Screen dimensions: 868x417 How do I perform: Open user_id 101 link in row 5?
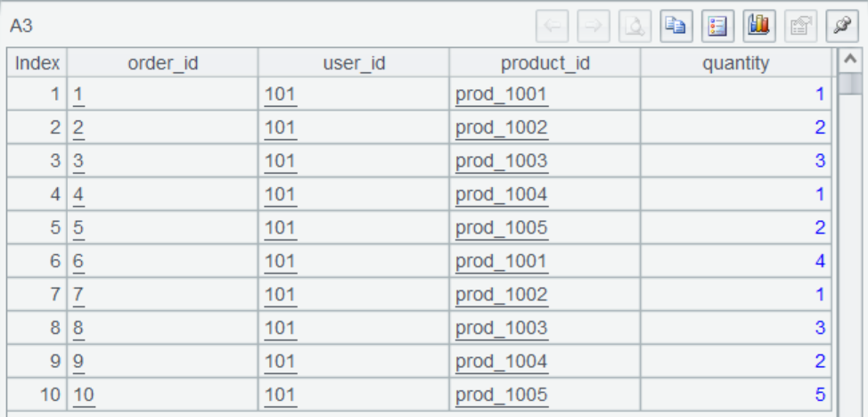pyautogui.click(x=280, y=228)
